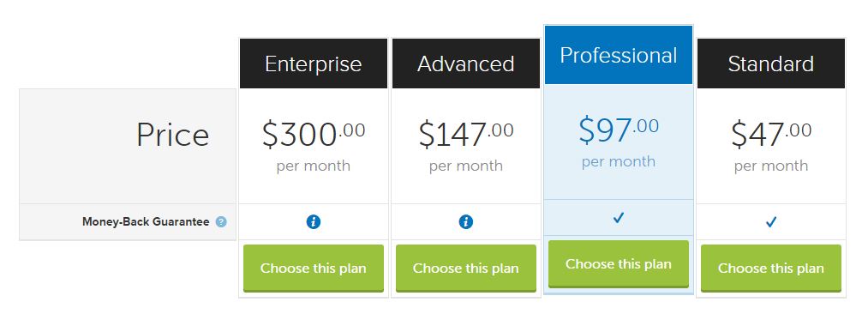
Task: Select the highlighted Professional plan header
Action: [619, 55]
